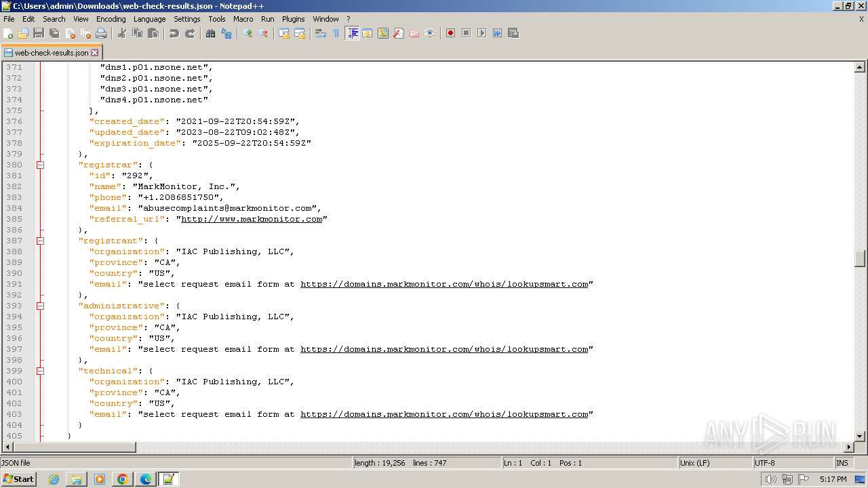The height and width of the screenshot is (488, 868).
Task: Toggle Show All Characters pilcrow icon
Action: [336, 33]
